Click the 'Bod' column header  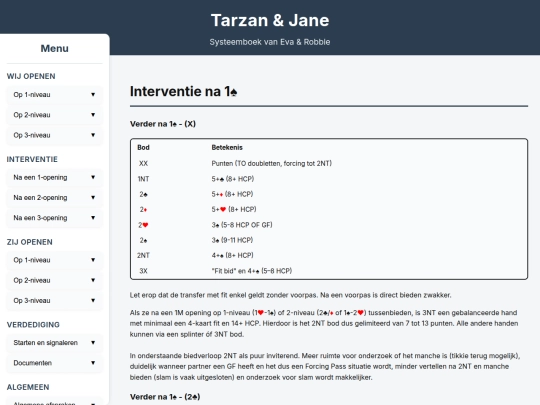(143, 147)
